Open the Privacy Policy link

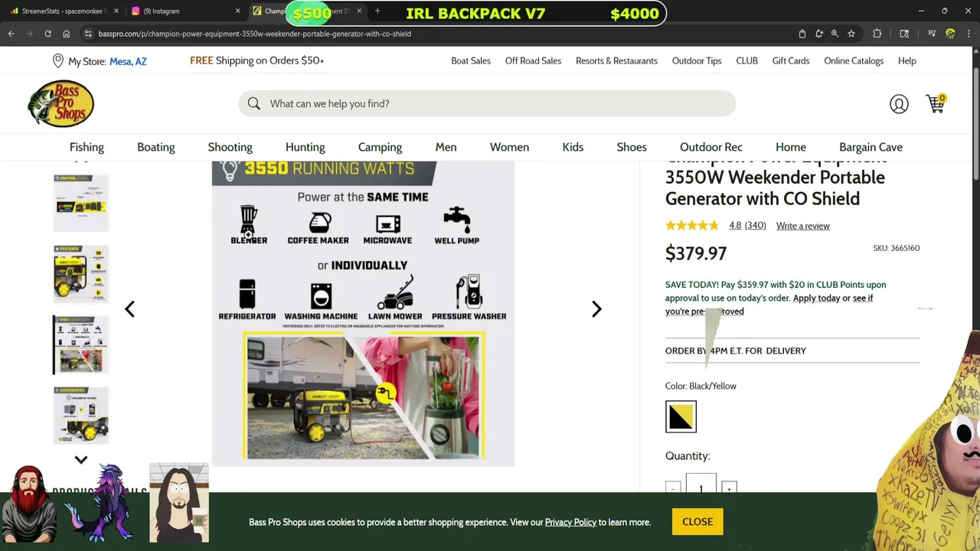[x=570, y=522]
